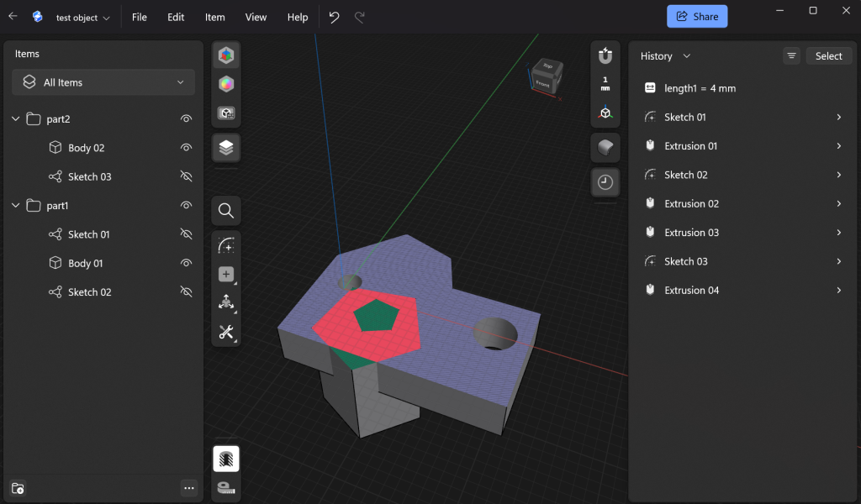Screen dimensions: 861x504
Task: Open the View menu
Action: pyautogui.click(x=256, y=17)
